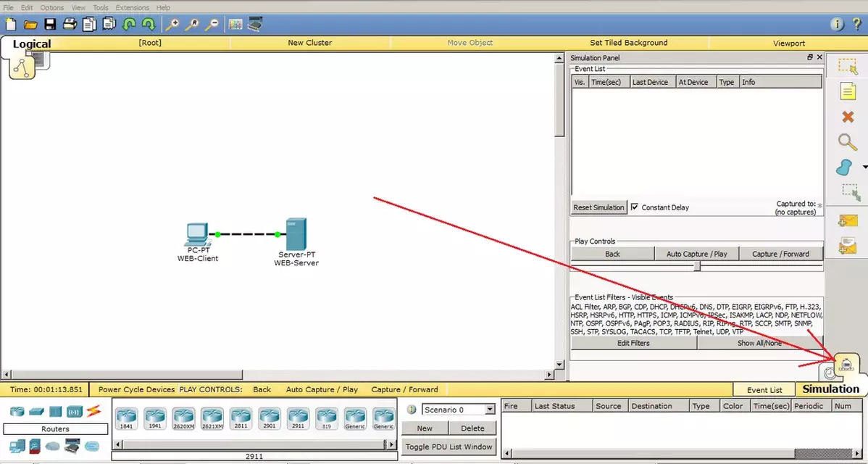Click the play speed slider handle
This screenshot has height=464, width=868.
click(x=697, y=266)
